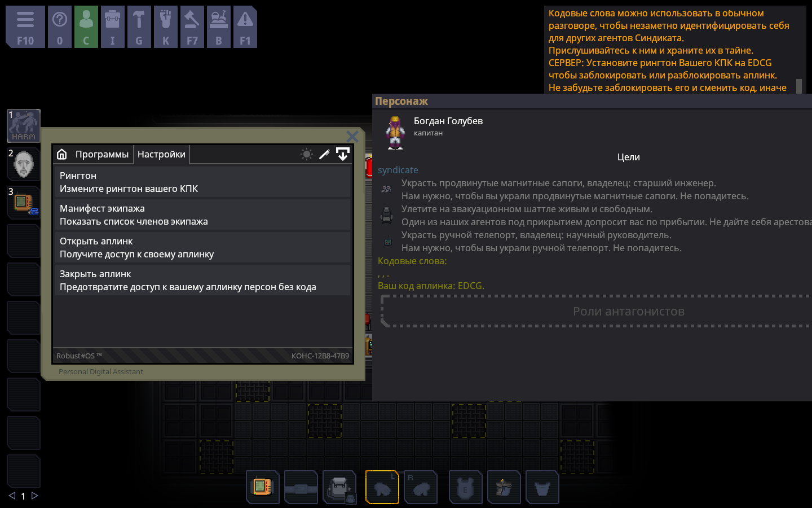
Task: Eject ID from the PDA
Action: 343,154
